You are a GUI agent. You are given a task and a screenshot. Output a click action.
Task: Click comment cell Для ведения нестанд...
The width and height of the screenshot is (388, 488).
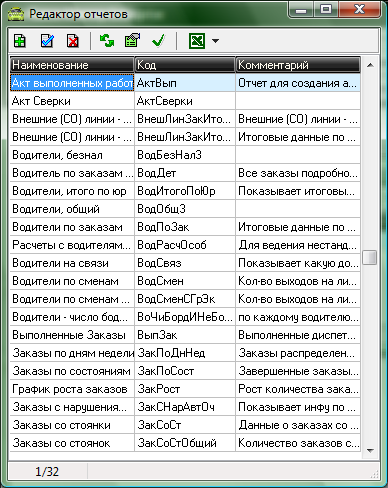(x=298, y=245)
